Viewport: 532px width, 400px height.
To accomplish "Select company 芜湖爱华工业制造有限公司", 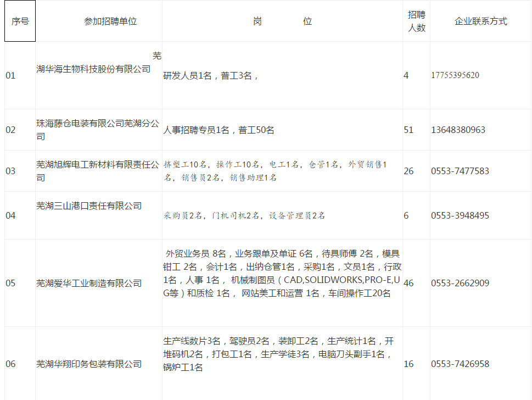I will (89, 283).
